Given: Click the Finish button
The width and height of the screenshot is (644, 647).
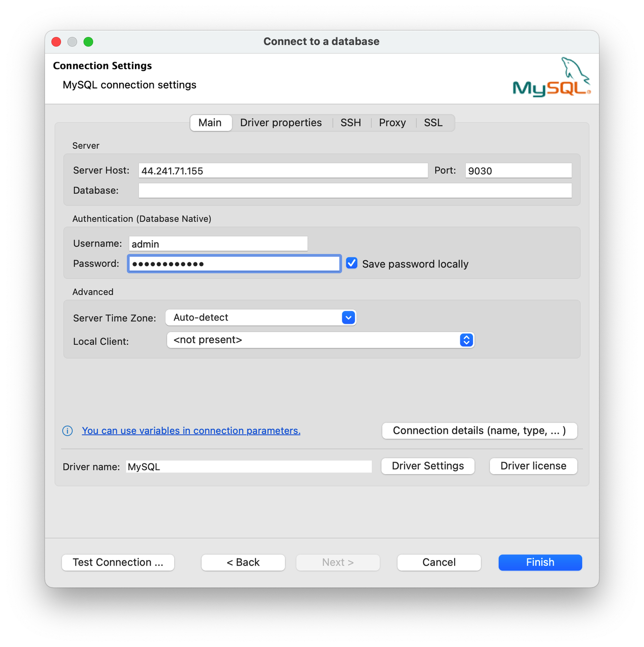Looking at the screenshot, I should (540, 563).
